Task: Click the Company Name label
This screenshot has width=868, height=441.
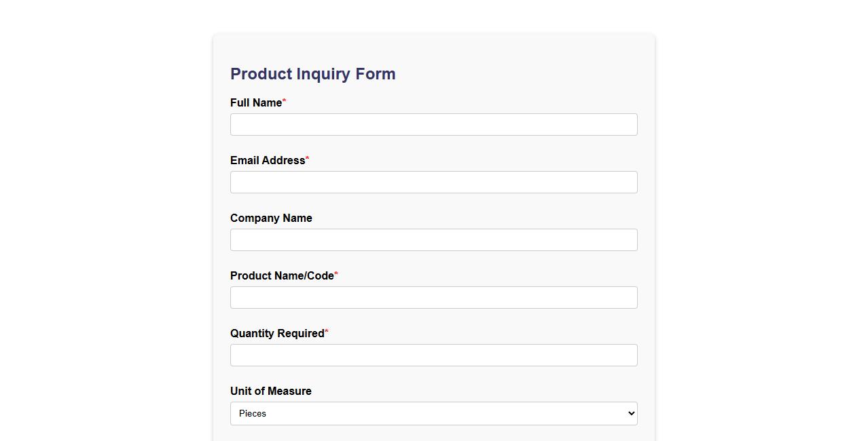Action: click(271, 218)
